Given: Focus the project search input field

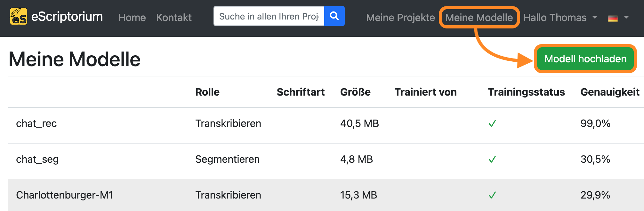Looking at the screenshot, I should pos(269,16).
